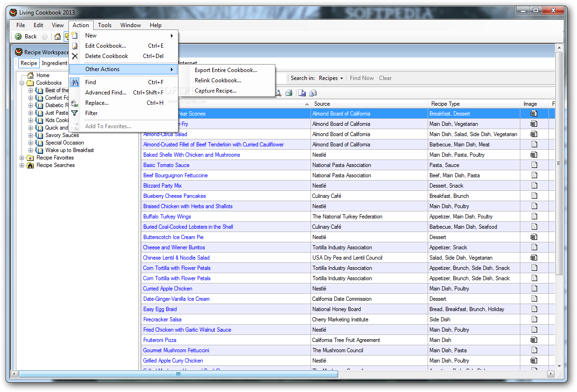Click the vertical scrollbar down arrow
Screen dimensions: 577x392
pos(559,366)
